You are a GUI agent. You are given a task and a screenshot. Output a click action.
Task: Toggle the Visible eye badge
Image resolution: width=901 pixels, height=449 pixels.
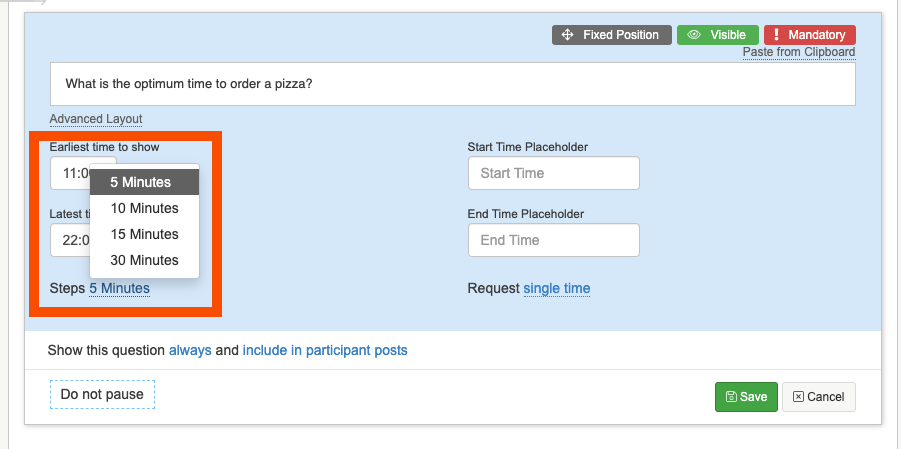(x=718, y=35)
